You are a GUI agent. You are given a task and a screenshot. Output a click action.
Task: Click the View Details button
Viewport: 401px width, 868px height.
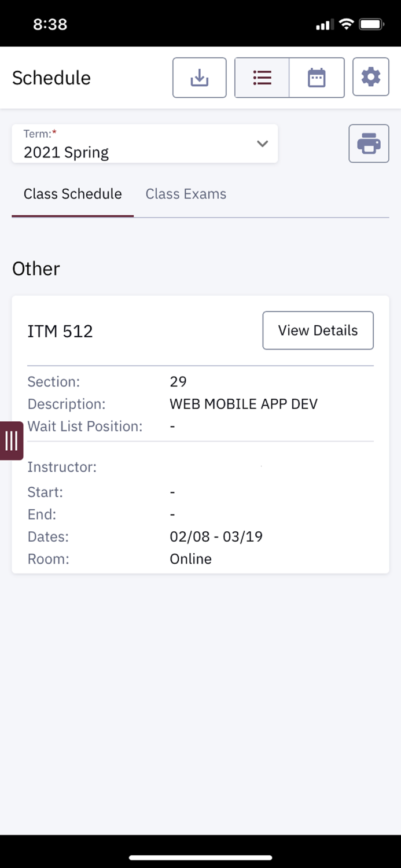coord(318,330)
